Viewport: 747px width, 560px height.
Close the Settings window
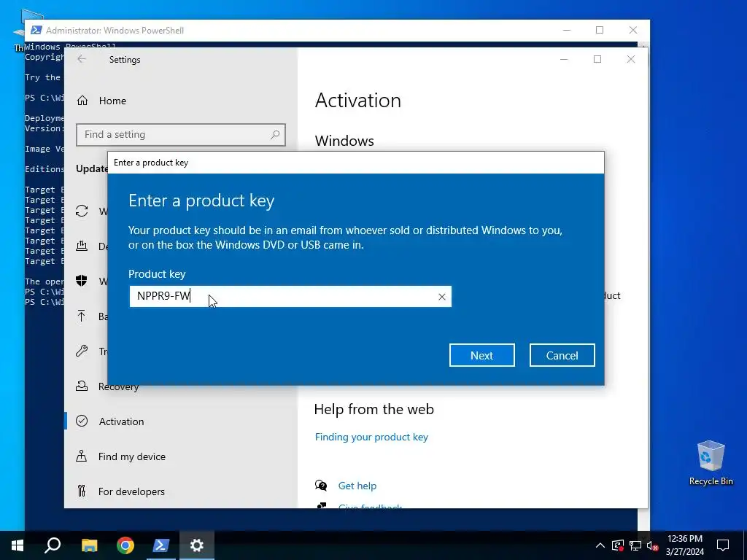coord(631,59)
